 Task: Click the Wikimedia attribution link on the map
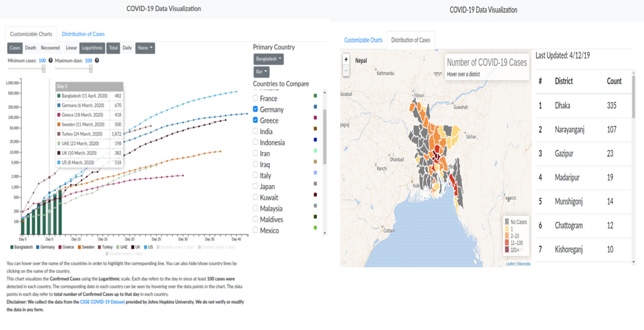(524, 263)
